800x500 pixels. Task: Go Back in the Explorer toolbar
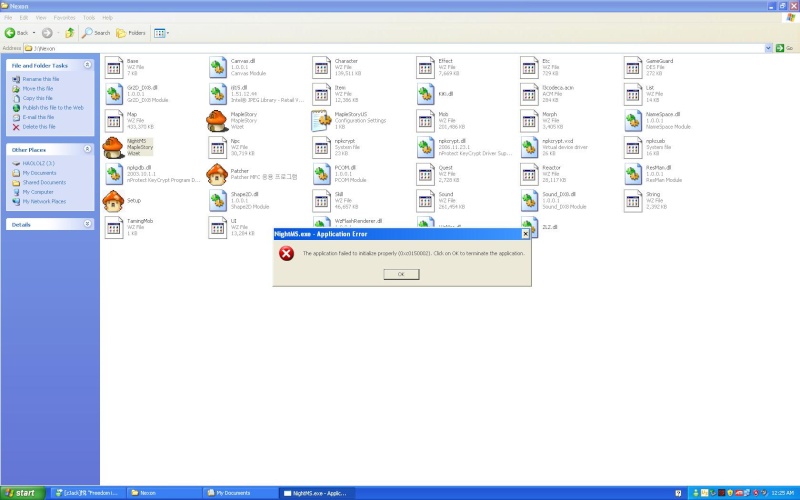tap(16, 33)
